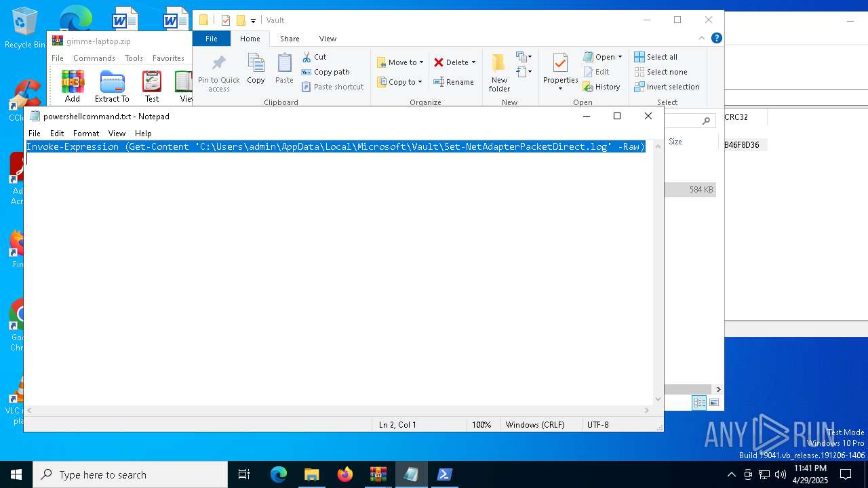The image size is (868, 488).
Task: Click Properties checkmark in Explorer title bar
Action: click(x=226, y=20)
